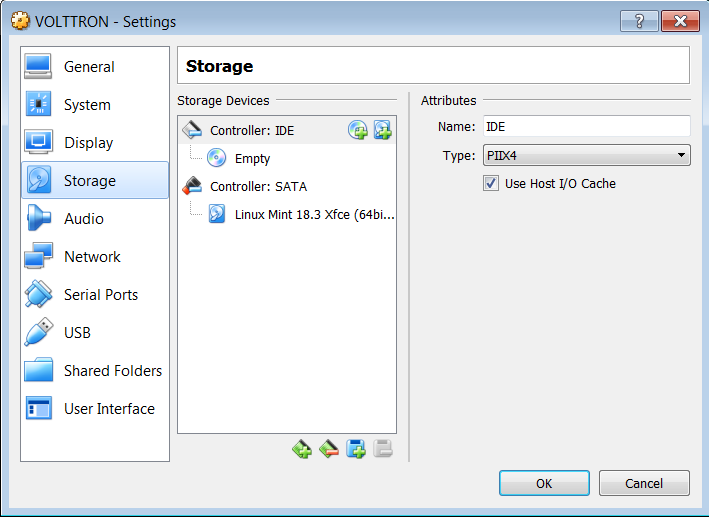Click the controller Name input field
709x517 pixels.
pyautogui.click(x=586, y=127)
